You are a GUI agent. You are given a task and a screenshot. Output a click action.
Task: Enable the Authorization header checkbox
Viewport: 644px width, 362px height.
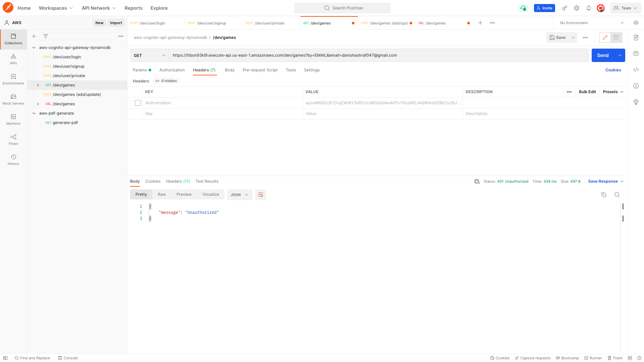[138, 103]
